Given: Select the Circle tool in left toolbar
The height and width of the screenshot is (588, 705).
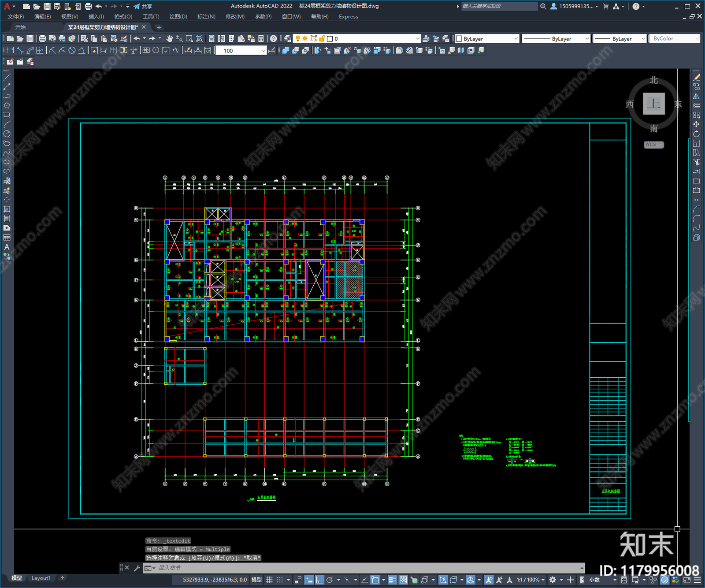Looking at the screenshot, I should (7, 134).
